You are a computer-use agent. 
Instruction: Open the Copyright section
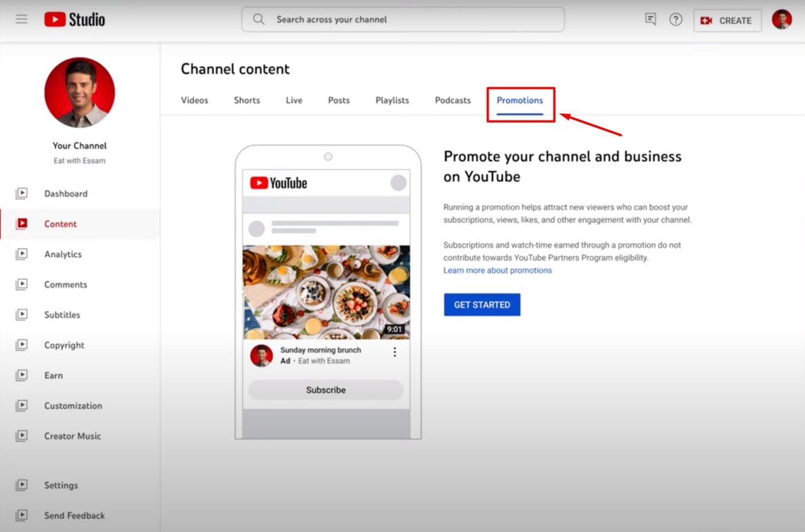(x=64, y=345)
